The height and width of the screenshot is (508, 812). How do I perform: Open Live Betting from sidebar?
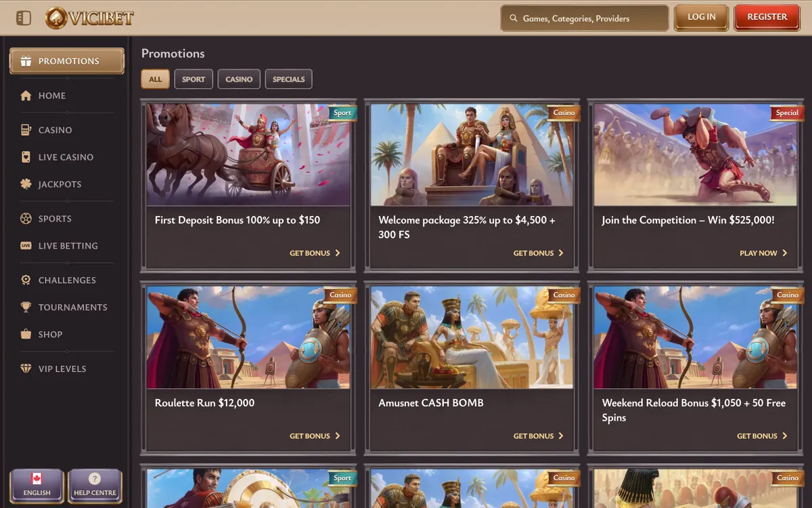[67, 245]
